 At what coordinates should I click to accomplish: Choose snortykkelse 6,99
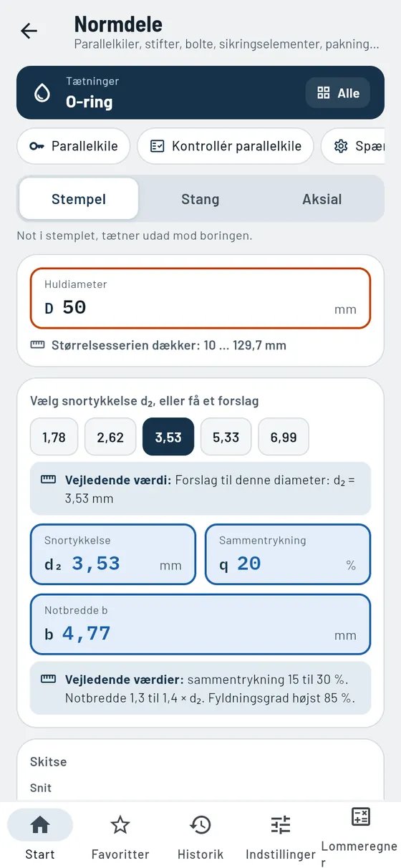(284, 437)
